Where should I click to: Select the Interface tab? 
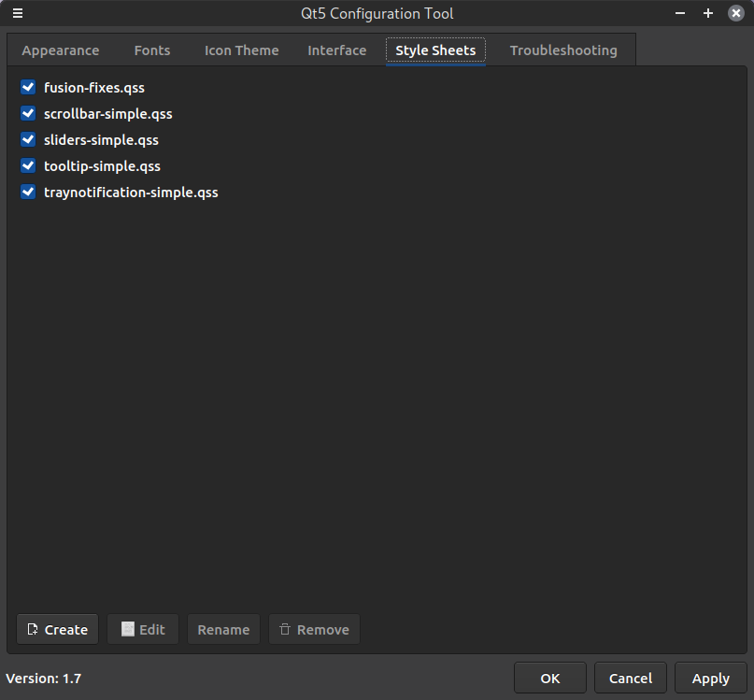[336, 50]
